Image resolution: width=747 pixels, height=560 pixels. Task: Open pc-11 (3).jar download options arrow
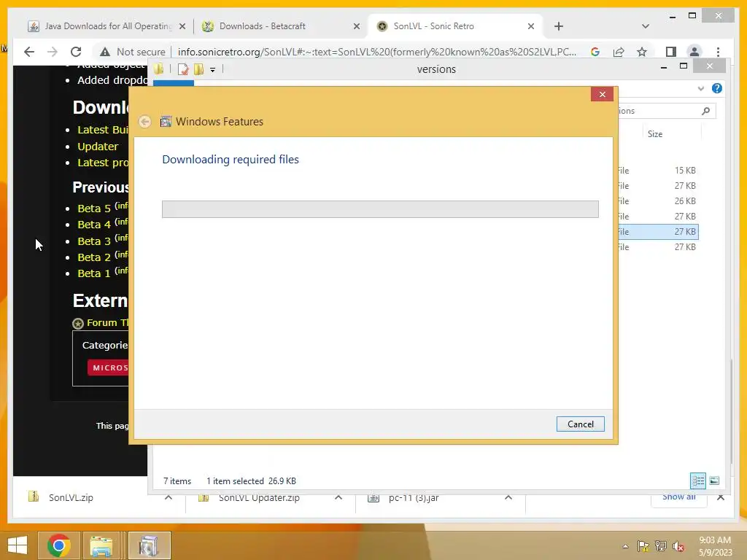click(508, 497)
